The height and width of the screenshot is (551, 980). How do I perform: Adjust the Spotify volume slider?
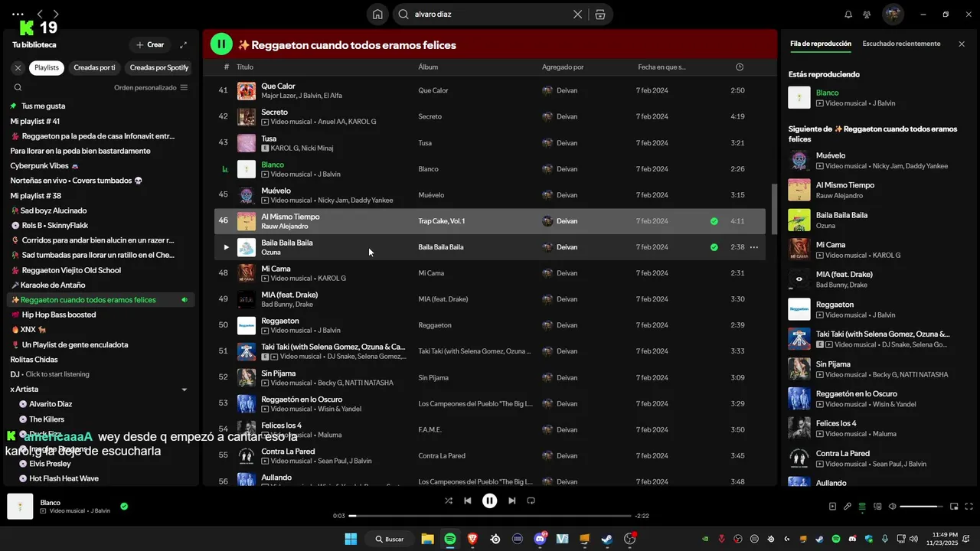922,506
